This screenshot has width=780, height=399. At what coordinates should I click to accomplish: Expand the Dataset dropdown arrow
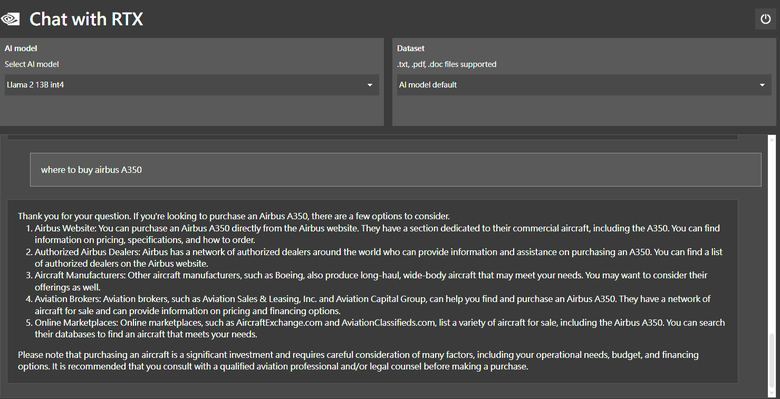[762, 85]
